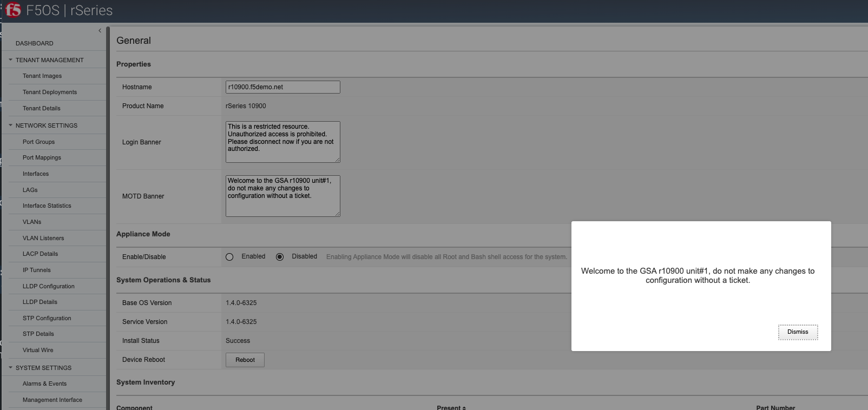Click the F5OS | rSeries title
This screenshot has height=410, width=868.
click(x=69, y=10)
